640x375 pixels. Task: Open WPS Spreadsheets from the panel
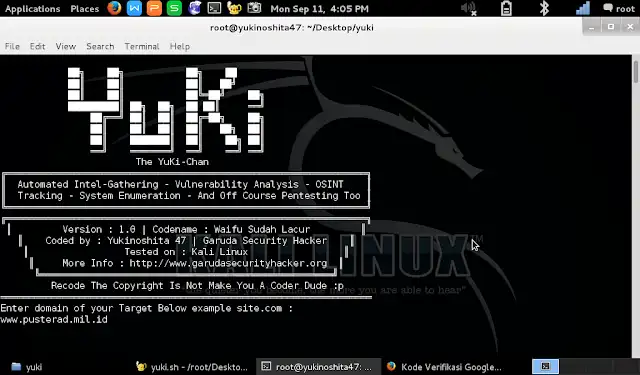[x=174, y=8]
